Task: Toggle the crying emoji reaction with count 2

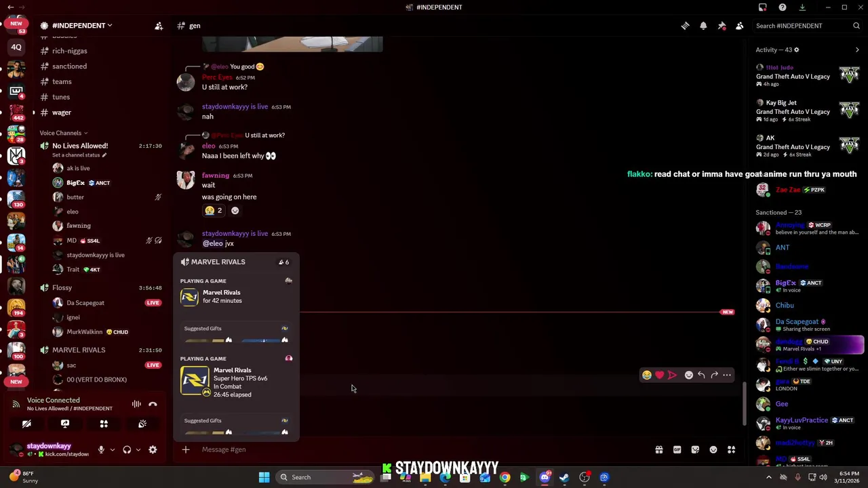Action: point(214,211)
